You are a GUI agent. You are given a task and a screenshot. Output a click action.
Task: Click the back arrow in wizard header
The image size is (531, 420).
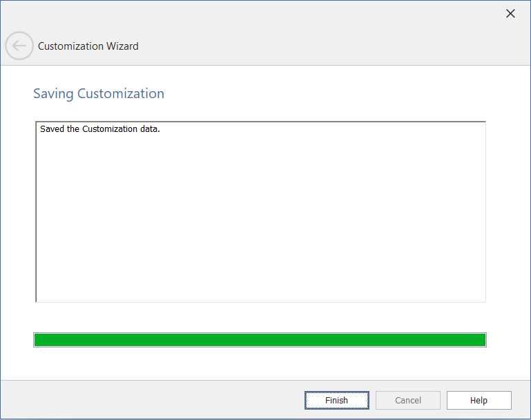coord(19,46)
